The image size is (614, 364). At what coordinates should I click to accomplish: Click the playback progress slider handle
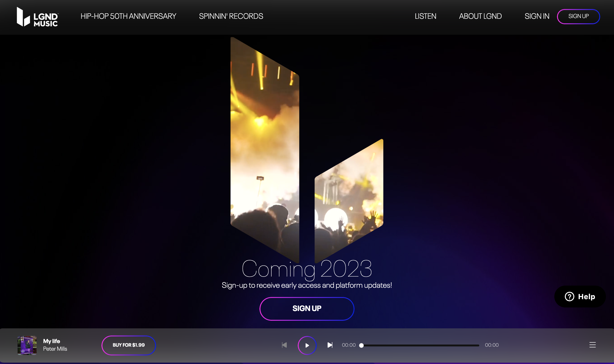point(361,346)
